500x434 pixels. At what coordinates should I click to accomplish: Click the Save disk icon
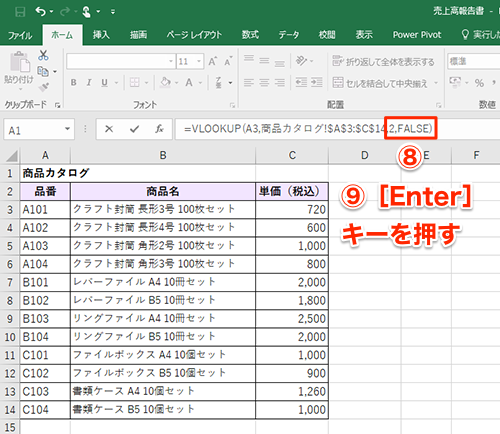20,12
